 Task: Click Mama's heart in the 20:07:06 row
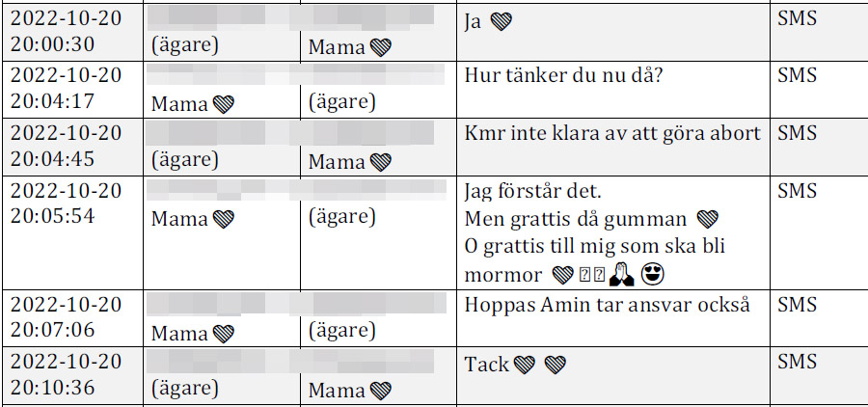(x=225, y=334)
